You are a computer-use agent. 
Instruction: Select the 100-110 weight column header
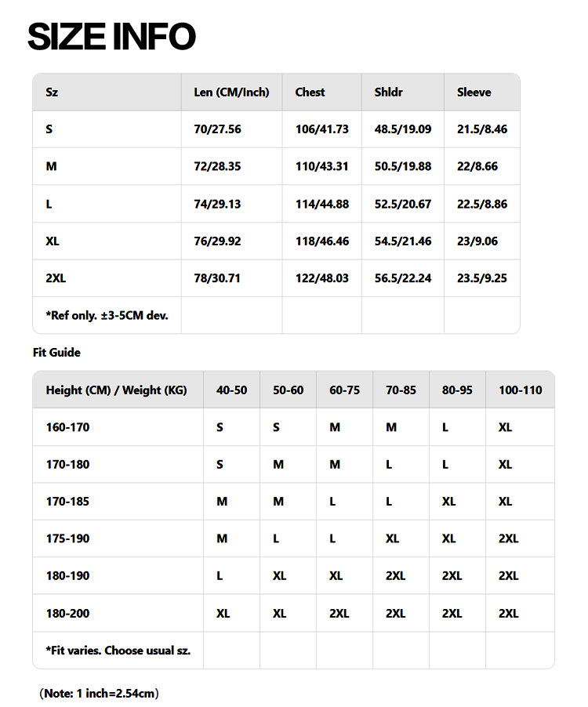tap(520, 390)
